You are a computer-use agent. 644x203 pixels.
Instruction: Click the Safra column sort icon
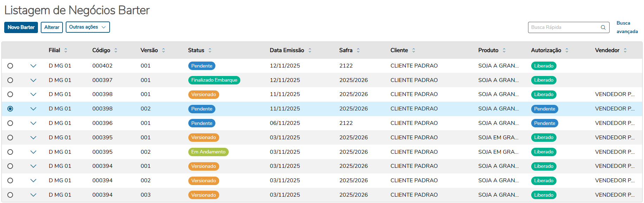(358, 50)
